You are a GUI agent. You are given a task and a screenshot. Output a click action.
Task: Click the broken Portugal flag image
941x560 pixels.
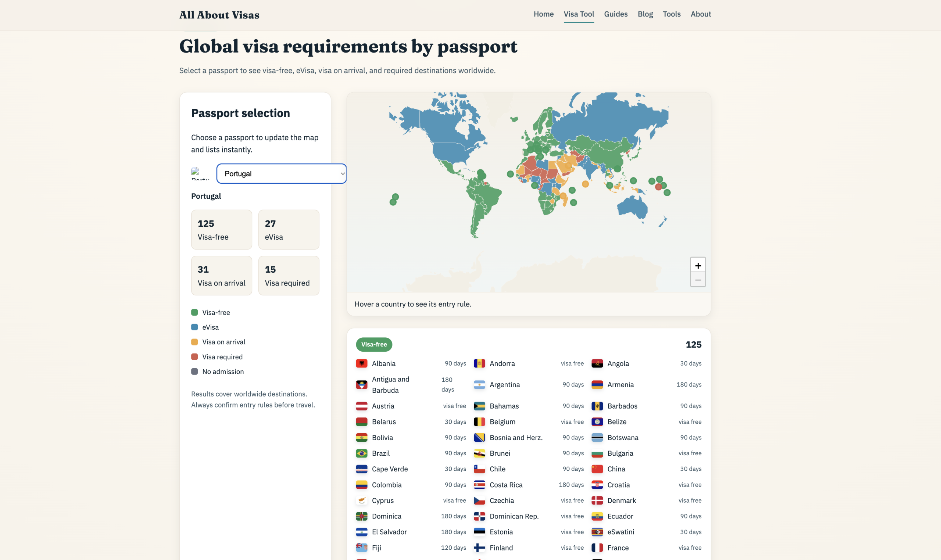200,173
